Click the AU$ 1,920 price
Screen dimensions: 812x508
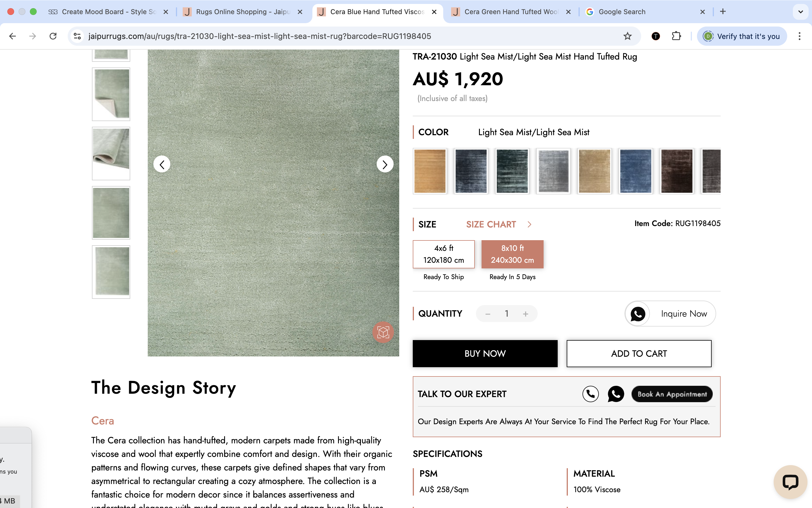coord(458,79)
